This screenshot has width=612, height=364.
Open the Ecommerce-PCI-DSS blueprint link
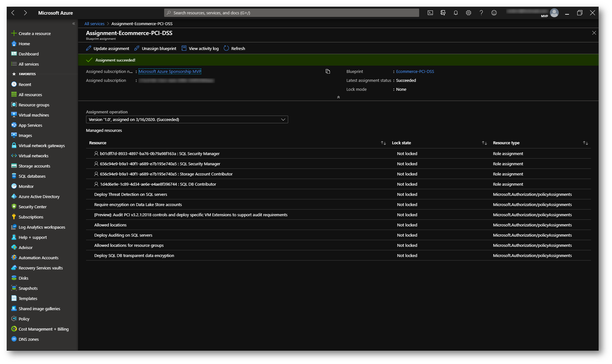tap(415, 71)
